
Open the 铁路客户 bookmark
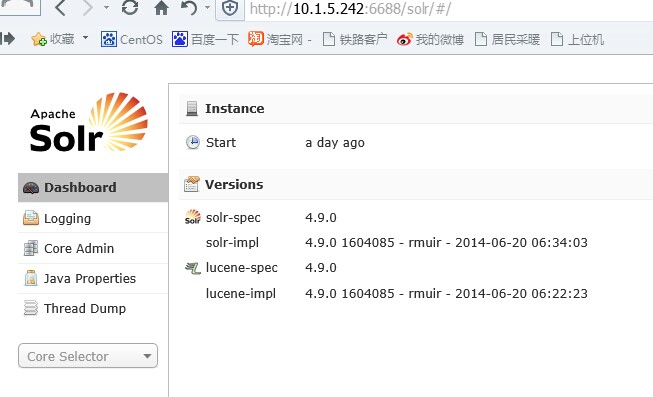click(x=355, y=40)
